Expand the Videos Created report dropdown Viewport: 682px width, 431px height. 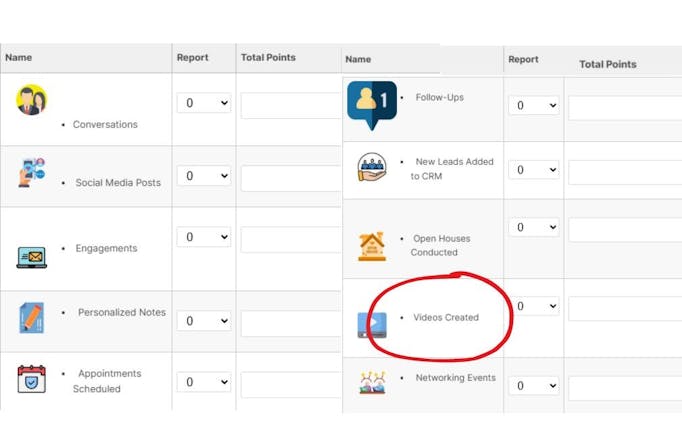[x=534, y=306]
